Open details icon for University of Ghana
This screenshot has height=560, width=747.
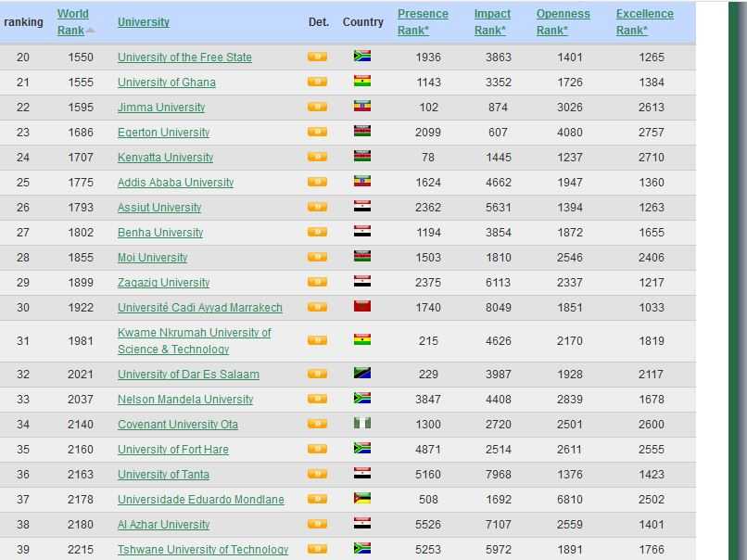coord(317,82)
